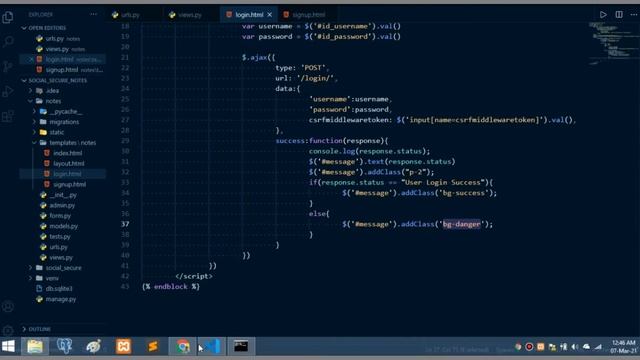Image resolution: width=640 pixels, height=360 pixels.
Task: Open signup.html under templates folder
Action: 69,184
